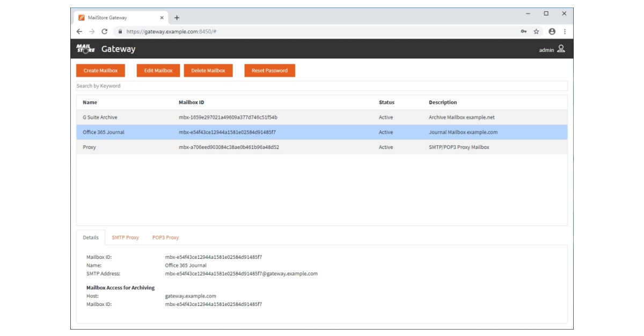
Task: Switch to the Details tab
Action: pos(91,237)
